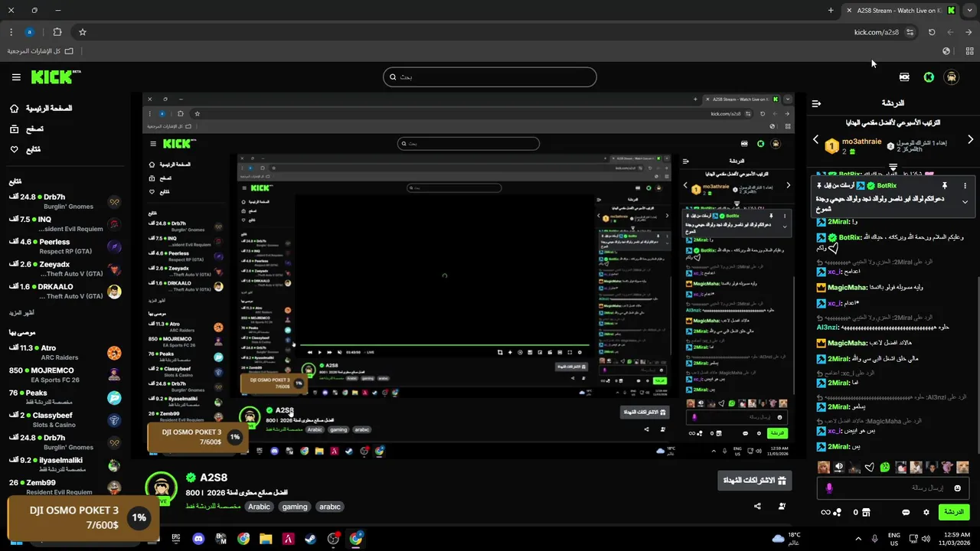The image size is (980, 551).
Task: Select the speaker volume emote
Action: tap(839, 467)
